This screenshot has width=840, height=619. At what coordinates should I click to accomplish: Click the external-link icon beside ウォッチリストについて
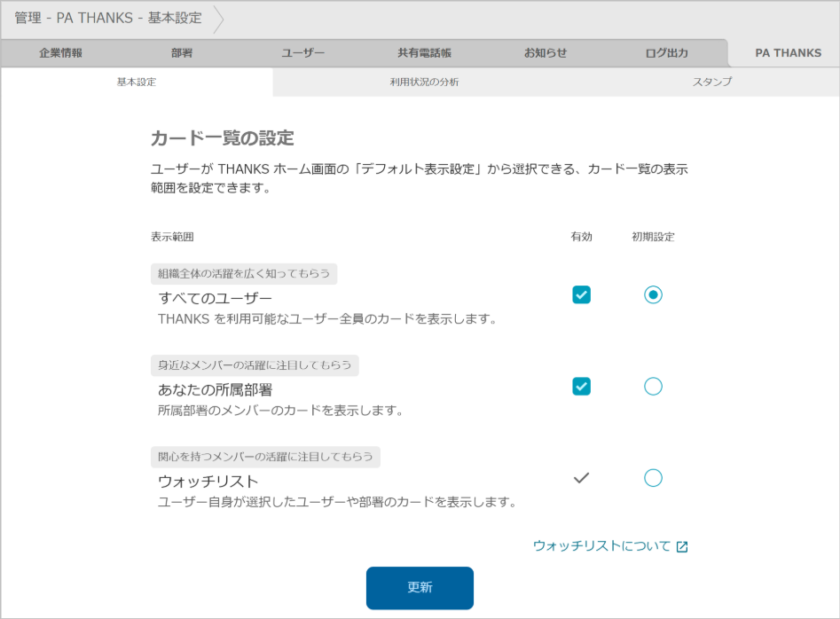pyautogui.click(x=682, y=546)
